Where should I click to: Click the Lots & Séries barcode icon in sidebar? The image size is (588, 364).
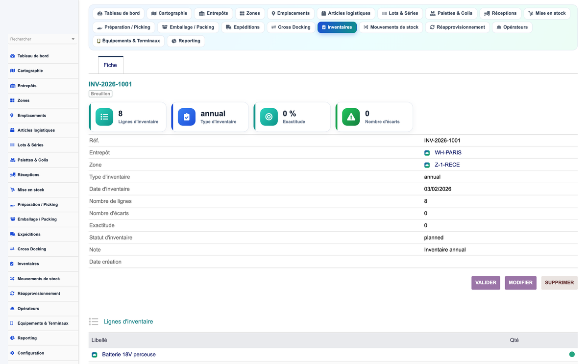pyautogui.click(x=13, y=145)
